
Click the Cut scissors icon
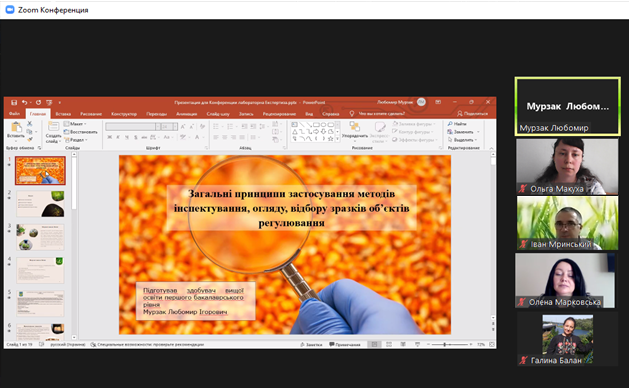(30, 124)
